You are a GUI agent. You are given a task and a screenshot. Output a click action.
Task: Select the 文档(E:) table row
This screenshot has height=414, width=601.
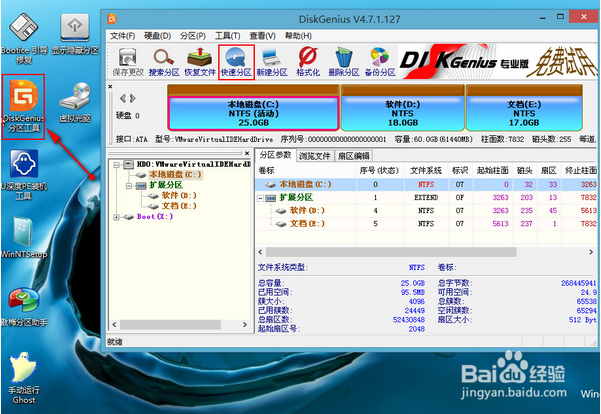tap(426, 223)
